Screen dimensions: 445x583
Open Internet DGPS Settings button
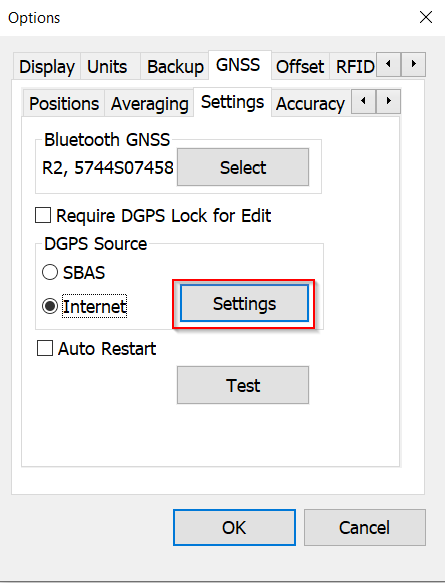(x=244, y=303)
